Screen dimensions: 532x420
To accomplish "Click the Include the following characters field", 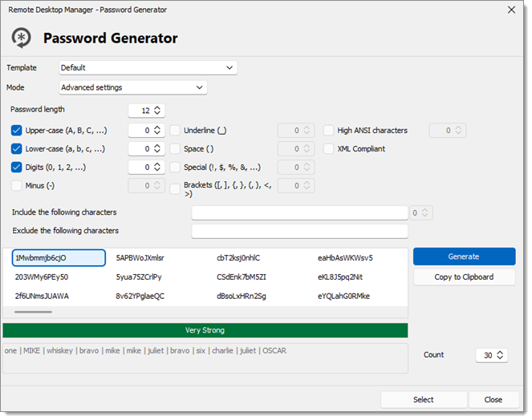I will [x=299, y=213].
